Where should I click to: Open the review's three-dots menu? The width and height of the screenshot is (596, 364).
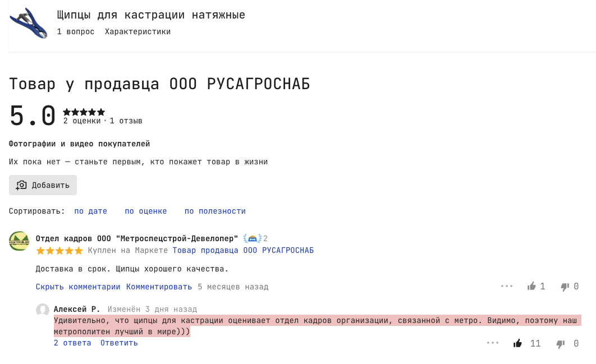pyautogui.click(x=507, y=286)
